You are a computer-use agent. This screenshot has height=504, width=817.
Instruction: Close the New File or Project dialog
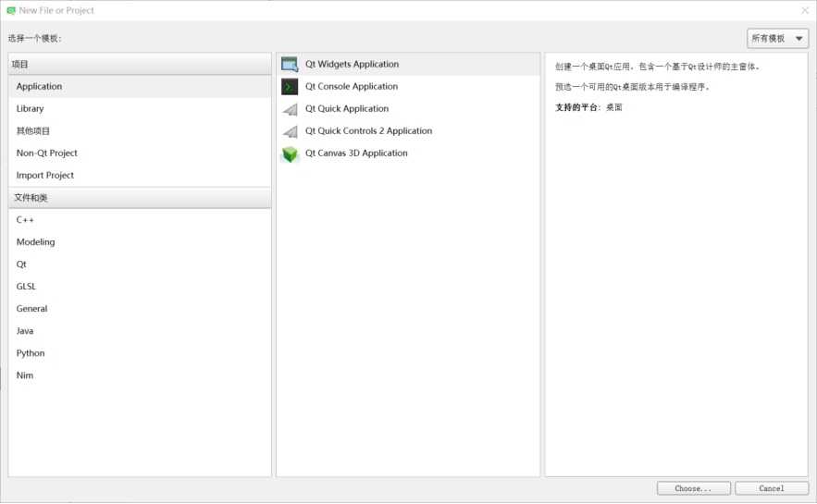[x=804, y=10]
